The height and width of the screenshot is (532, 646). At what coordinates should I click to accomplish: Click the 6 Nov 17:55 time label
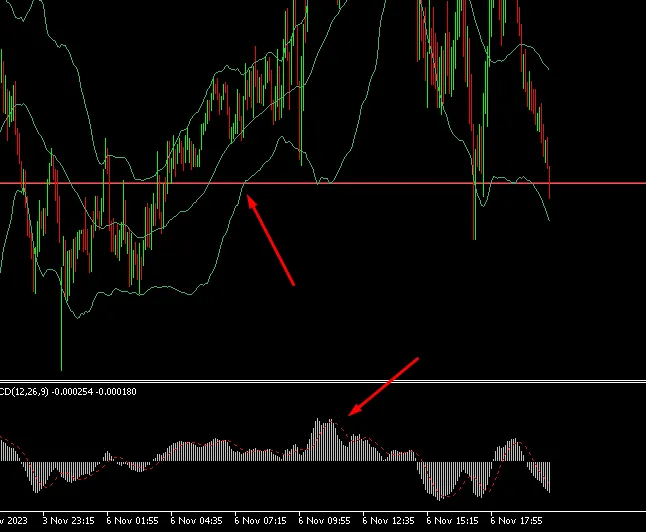(516, 521)
